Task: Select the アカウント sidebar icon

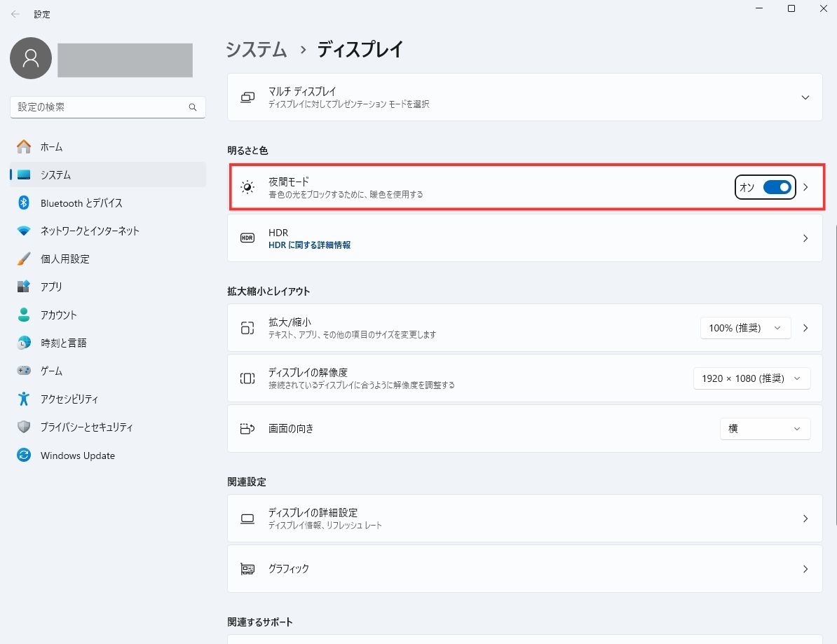Action: tap(23, 315)
